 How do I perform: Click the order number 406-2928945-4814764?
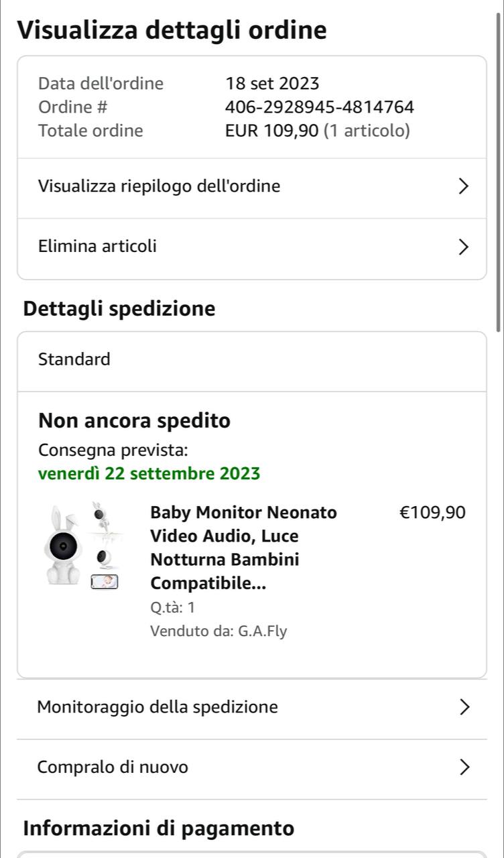click(319, 107)
